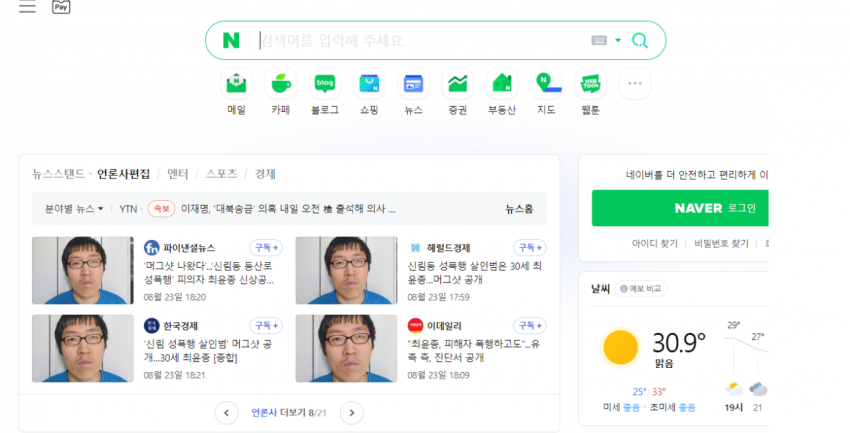Subscribe to 한국경제 with 구독+

coord(266,326)
